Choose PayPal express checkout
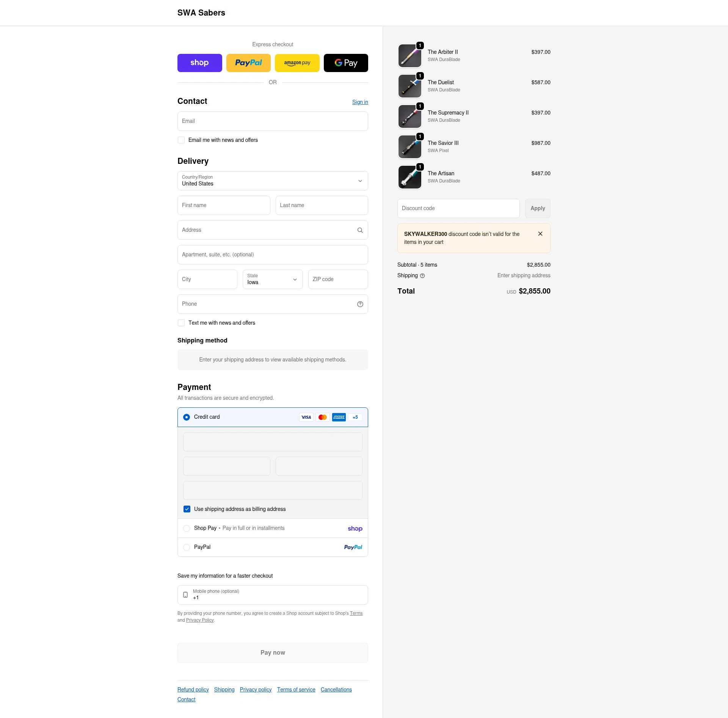Screen dimensions: 728x718 248,63
